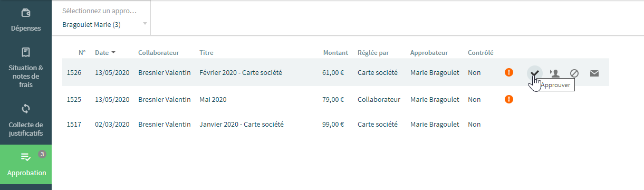
Task: Select Bragoulet Marie (3) approver field
Action: pyautogui.click(x=101, y=18)
